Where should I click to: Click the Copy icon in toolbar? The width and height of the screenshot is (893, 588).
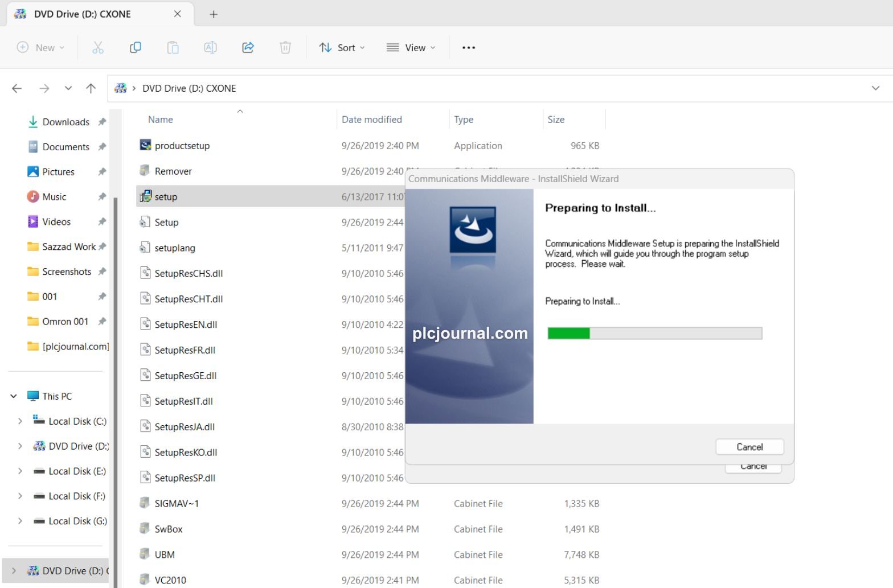[x=136, y=48]
